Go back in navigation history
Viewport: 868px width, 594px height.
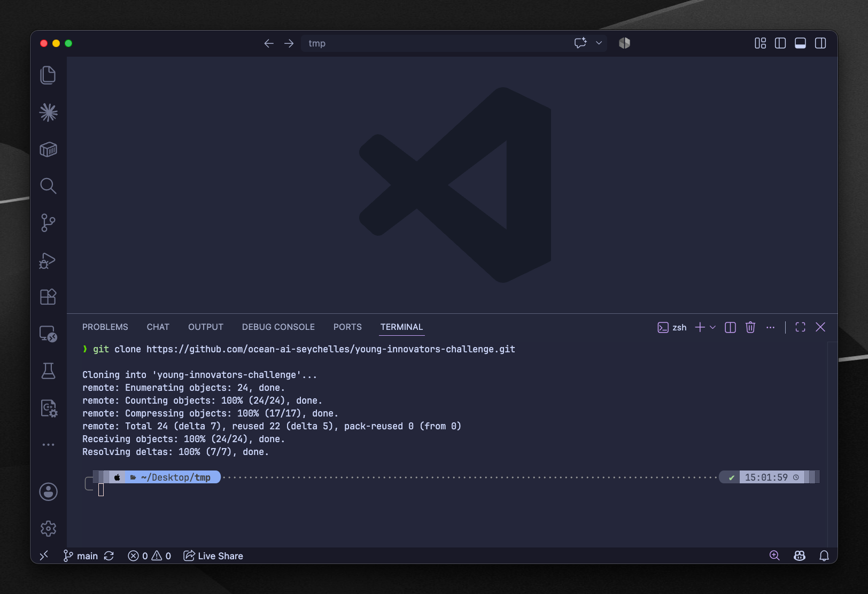coord(269,43)
